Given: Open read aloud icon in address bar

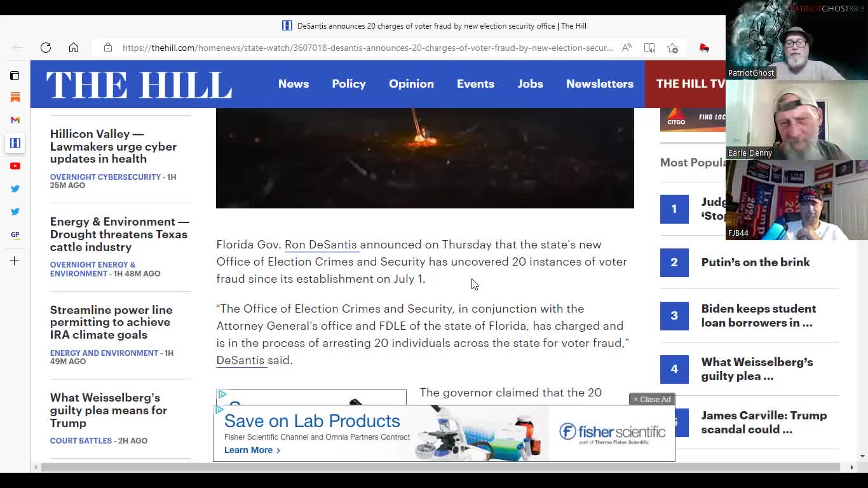Looking at the screenshot, I should pos(627,48).
